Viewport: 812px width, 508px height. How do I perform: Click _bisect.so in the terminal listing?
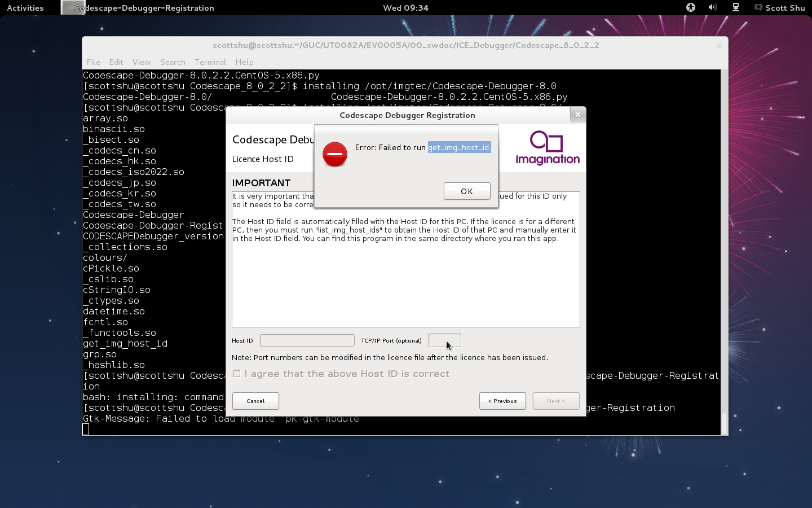[111, 140]
